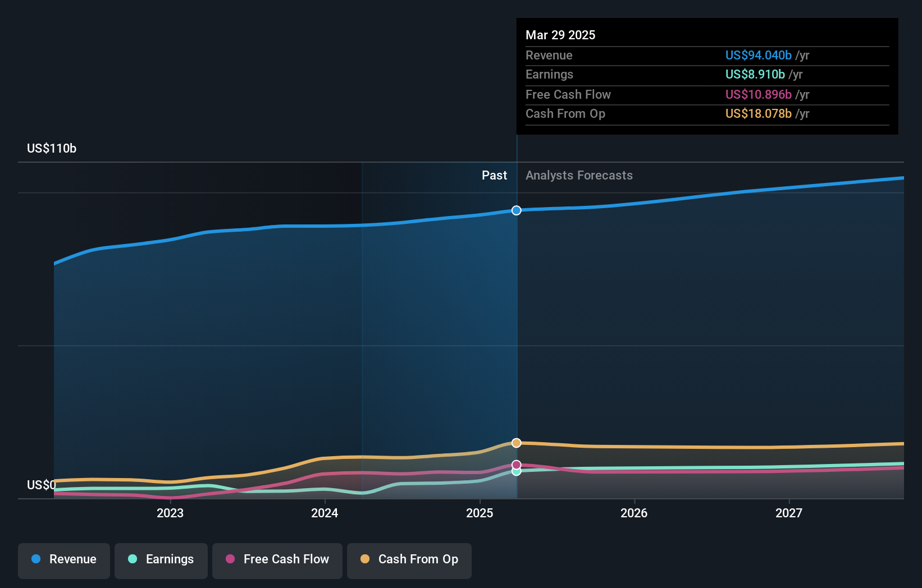This screenshot has height=588, width=922.
Task: Switch to the Analysts Forecasts section
Action: tap(579, 175)
